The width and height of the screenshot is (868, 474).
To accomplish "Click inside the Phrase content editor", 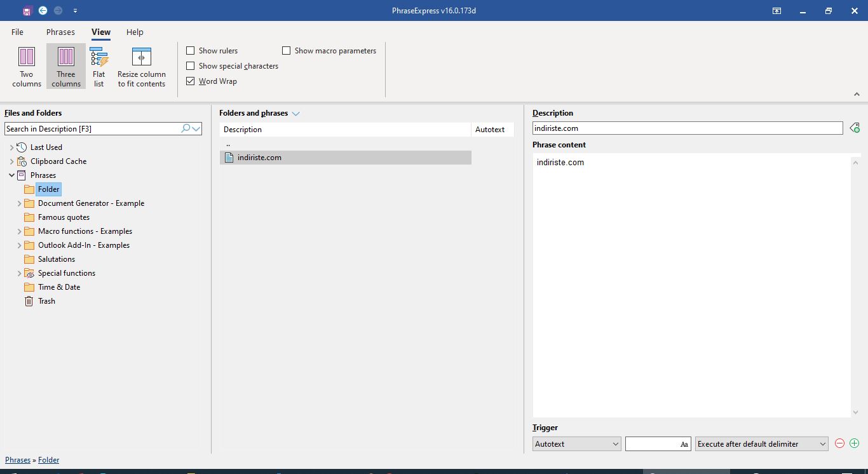I will coord(691,286).
